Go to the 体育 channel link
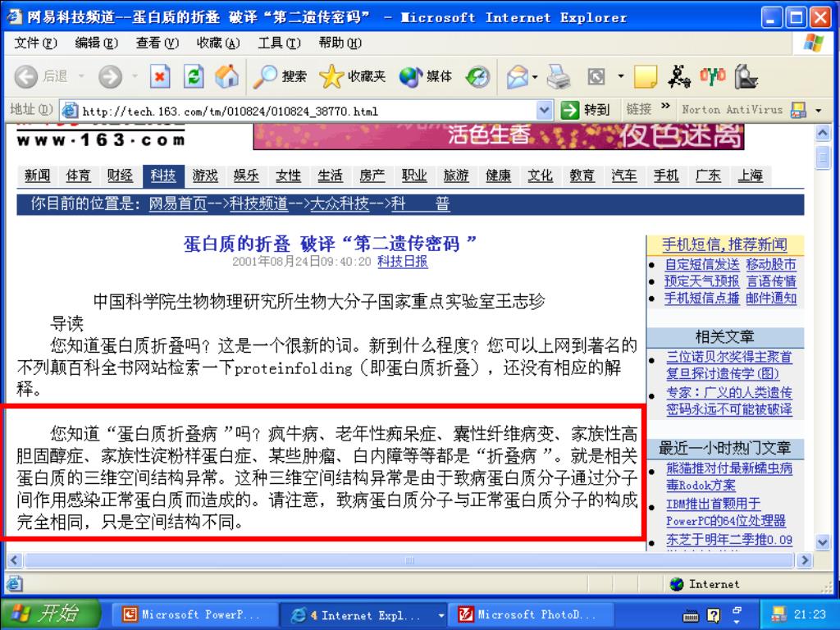The height and width of the screenshot is (630, 840). tap(78, 176)
